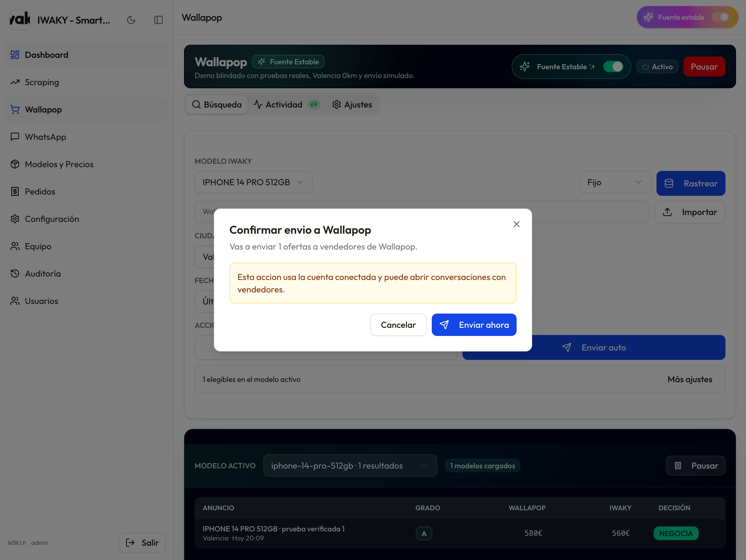Select Wallapop in the sidebar
This screenshot has width=746, height=560.
pos(87,109)
